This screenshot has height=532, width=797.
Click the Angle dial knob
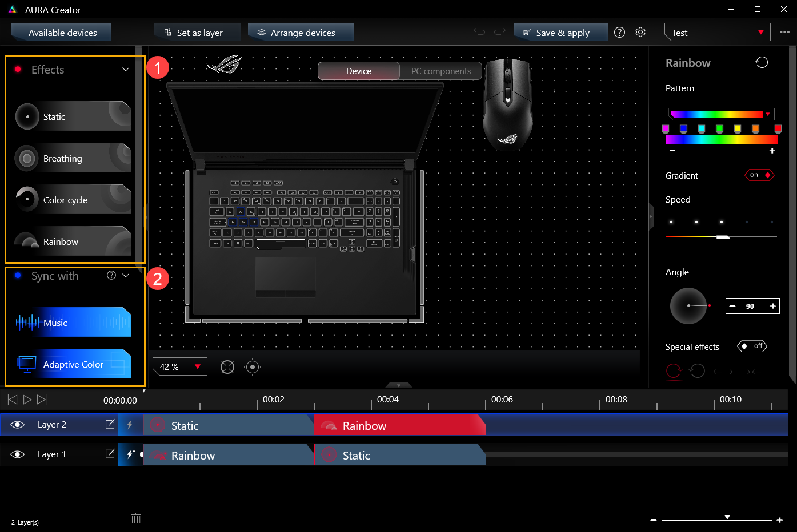(688, 306)
